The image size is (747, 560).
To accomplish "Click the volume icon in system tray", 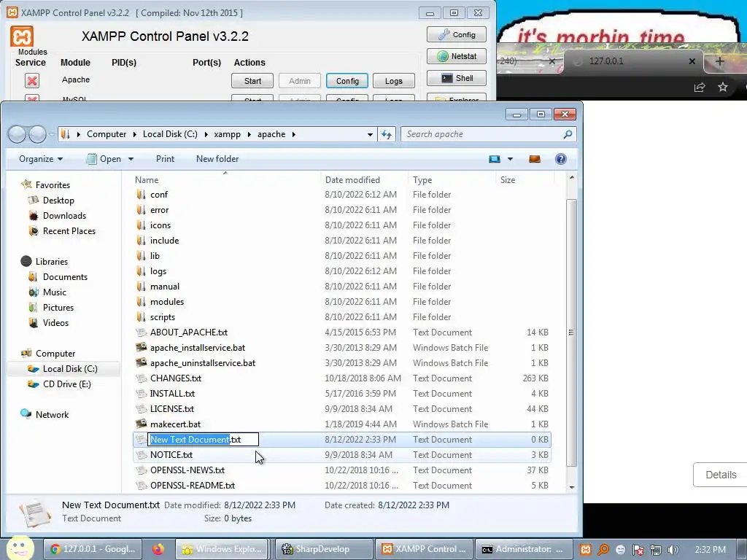I will [x=673, y=550].
